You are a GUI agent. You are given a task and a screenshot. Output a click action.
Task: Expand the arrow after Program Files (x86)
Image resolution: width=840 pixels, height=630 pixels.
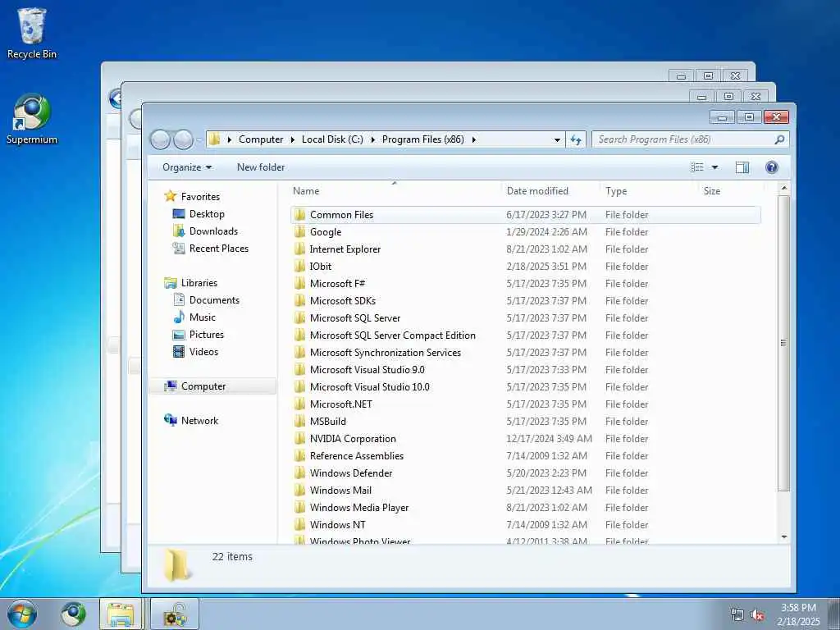click(473, 139)
